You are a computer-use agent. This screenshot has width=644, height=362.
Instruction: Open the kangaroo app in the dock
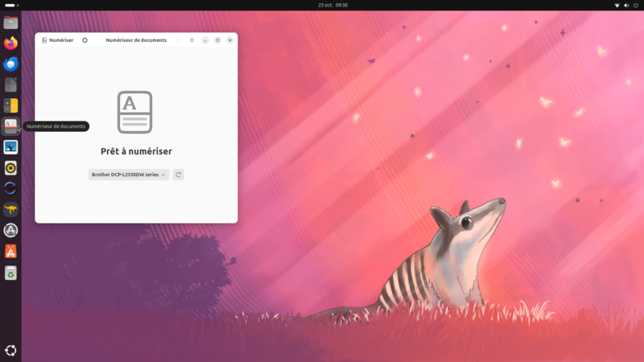pos(10,209)
